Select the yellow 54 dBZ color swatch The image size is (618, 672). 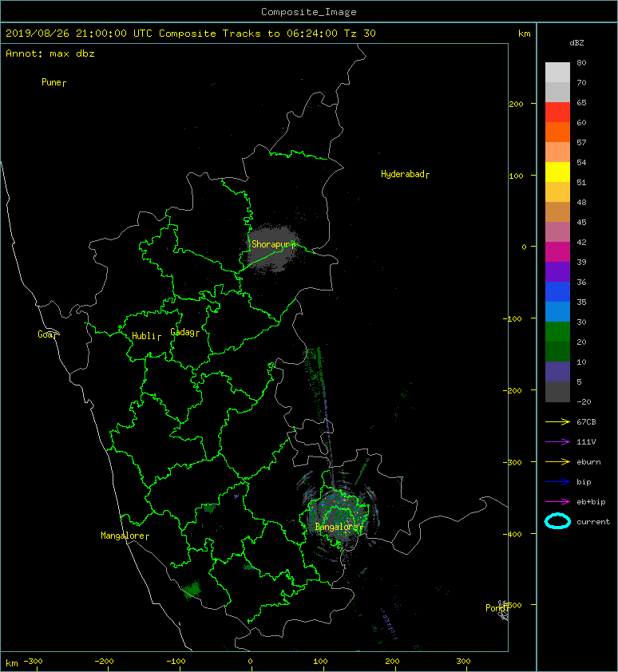557,172
